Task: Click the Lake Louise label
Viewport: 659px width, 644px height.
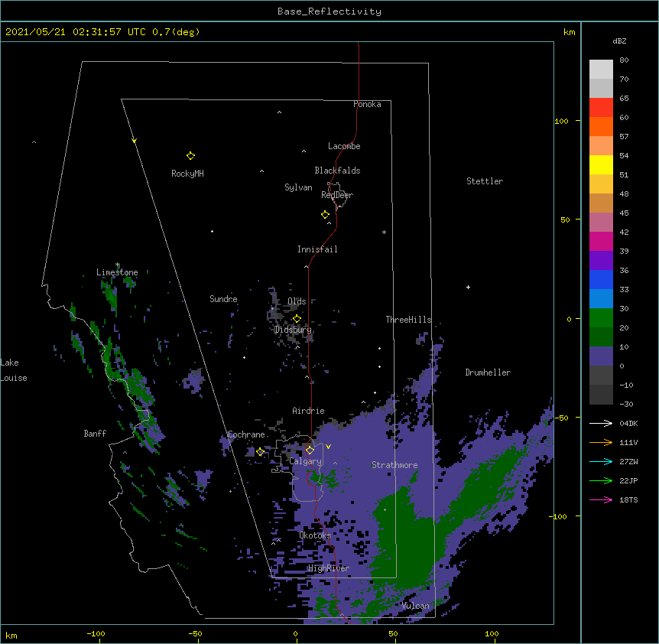Action: (x=14, y=370)
